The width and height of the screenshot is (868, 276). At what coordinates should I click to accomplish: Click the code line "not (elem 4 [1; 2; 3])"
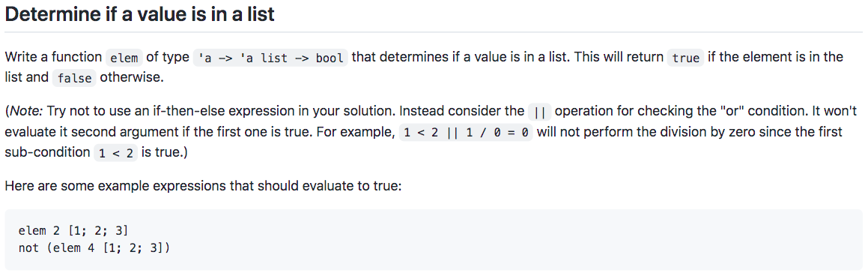(94, 247)
